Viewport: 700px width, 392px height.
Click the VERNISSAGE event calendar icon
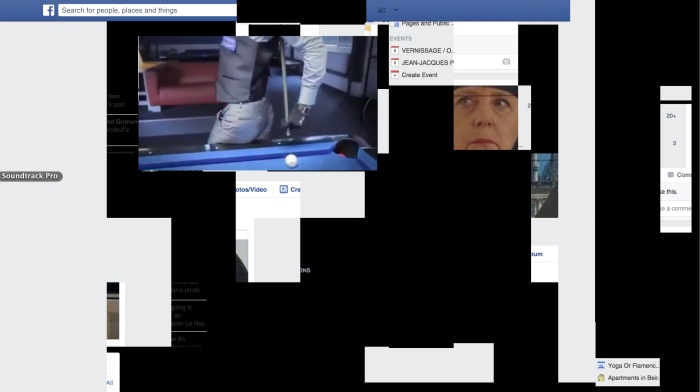click(395, 50)
